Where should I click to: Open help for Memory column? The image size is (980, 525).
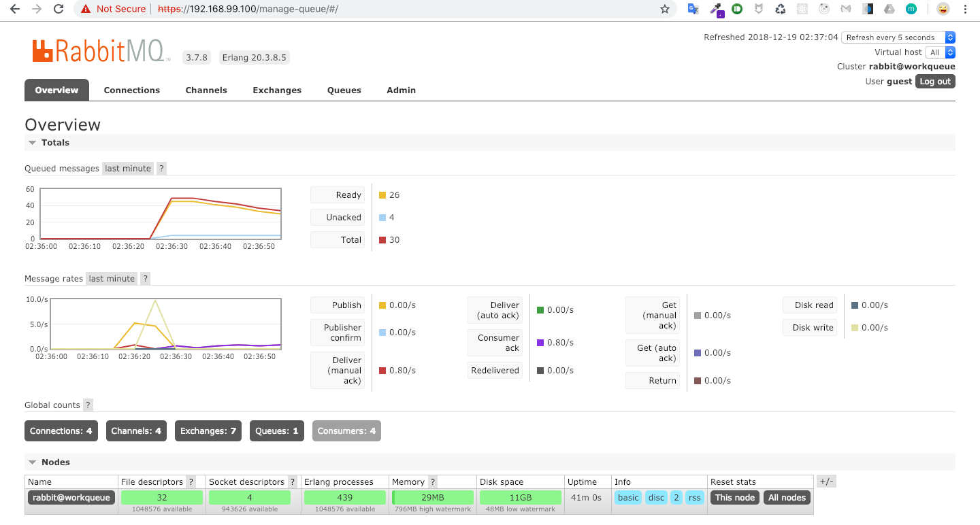pyautogui.click(x=433, y=481)
